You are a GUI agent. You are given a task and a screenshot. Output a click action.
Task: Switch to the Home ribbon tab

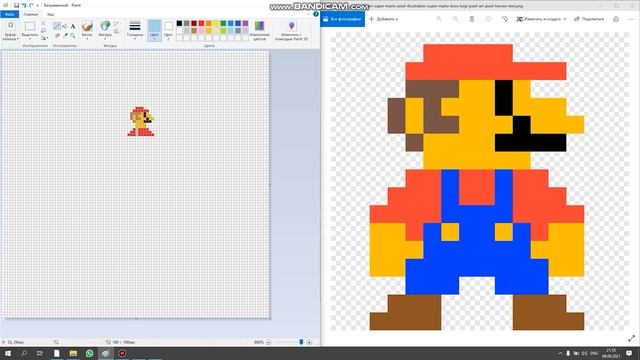[30, 14]
